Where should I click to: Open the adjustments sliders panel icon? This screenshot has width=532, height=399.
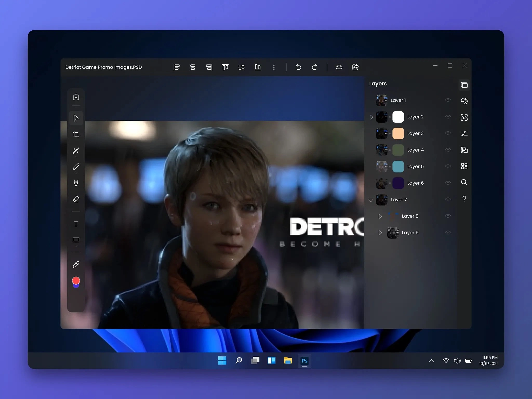[464, 134]
